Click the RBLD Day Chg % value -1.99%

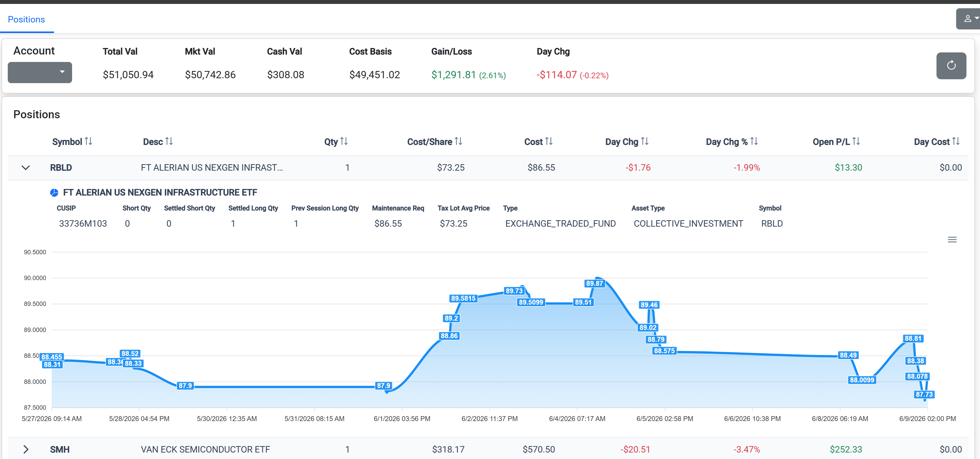(746, 168)
